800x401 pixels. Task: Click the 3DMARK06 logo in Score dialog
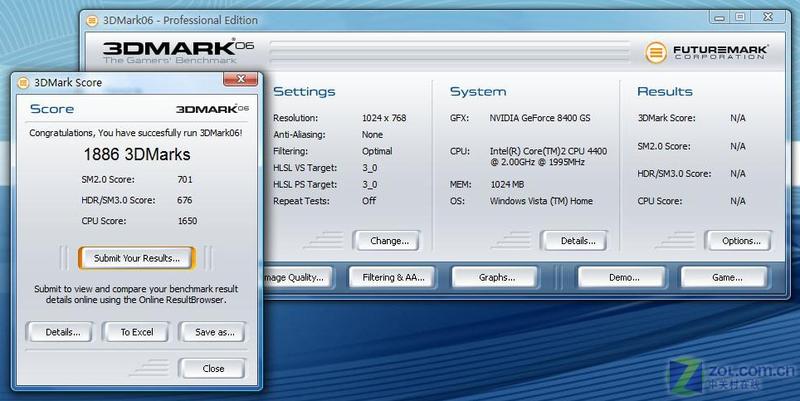(x=212, y=109)
